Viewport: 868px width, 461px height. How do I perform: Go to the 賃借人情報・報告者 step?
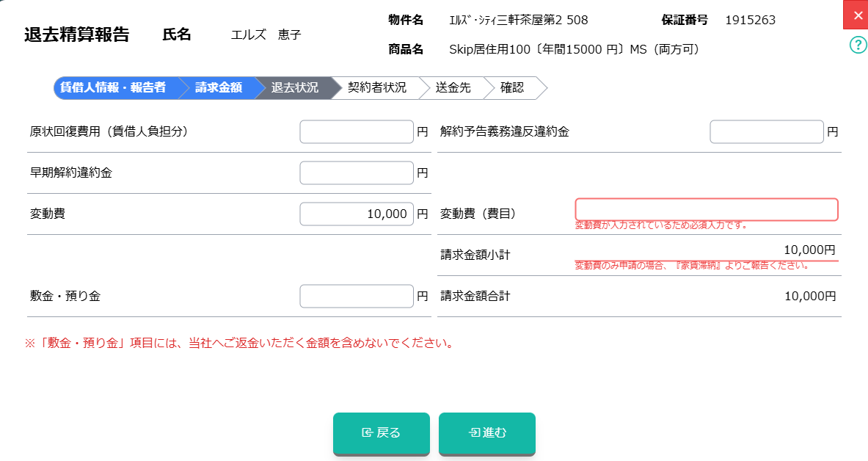point(113,88)
